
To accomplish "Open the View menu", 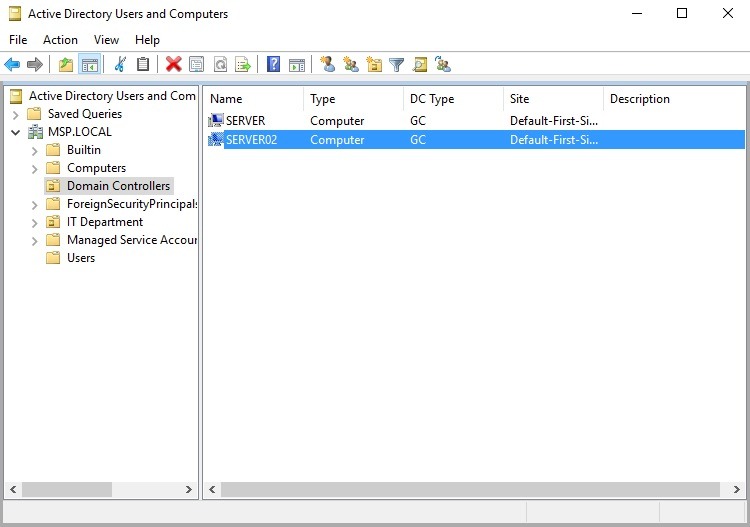I will [106, 40].
